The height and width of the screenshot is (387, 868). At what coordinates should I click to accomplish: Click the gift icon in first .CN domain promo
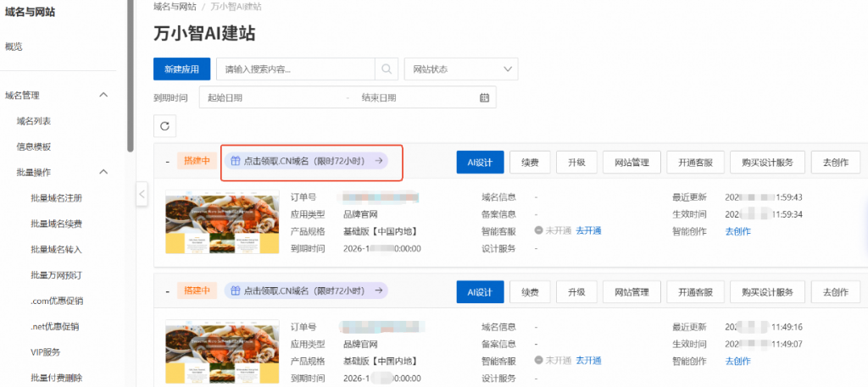point(236,160)
